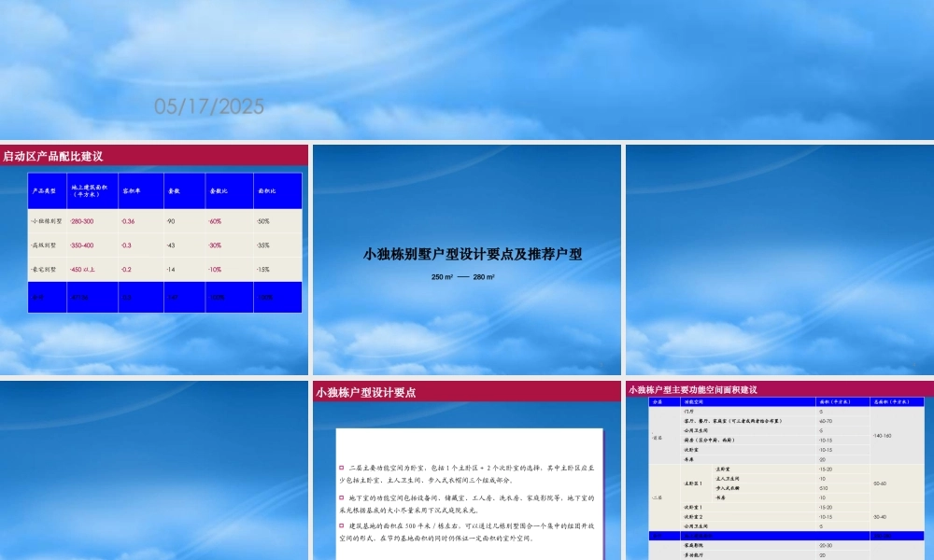Click the 面积比 table header cell
The height and width of the screenshot is (560, 934).
[277, 191]
